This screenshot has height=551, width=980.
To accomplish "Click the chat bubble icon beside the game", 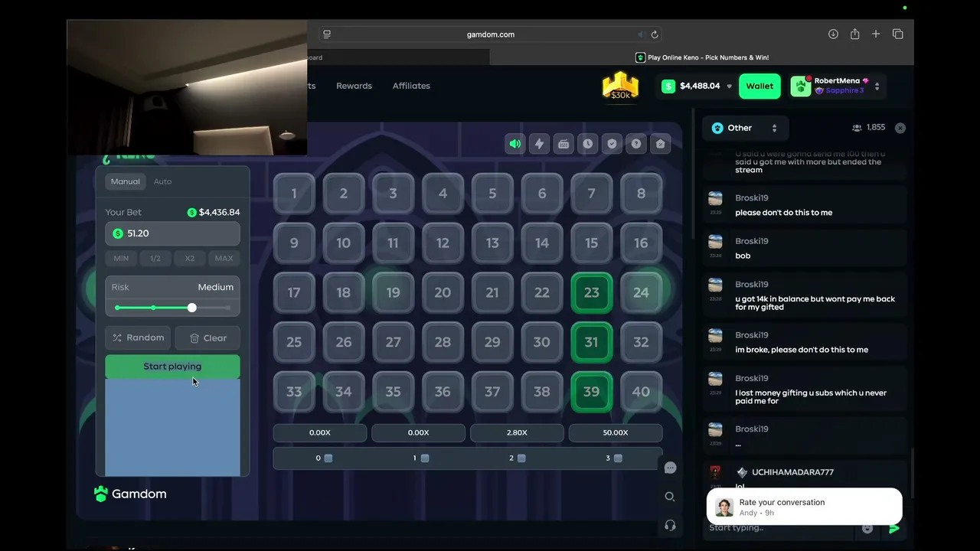I will coord(670,468).
